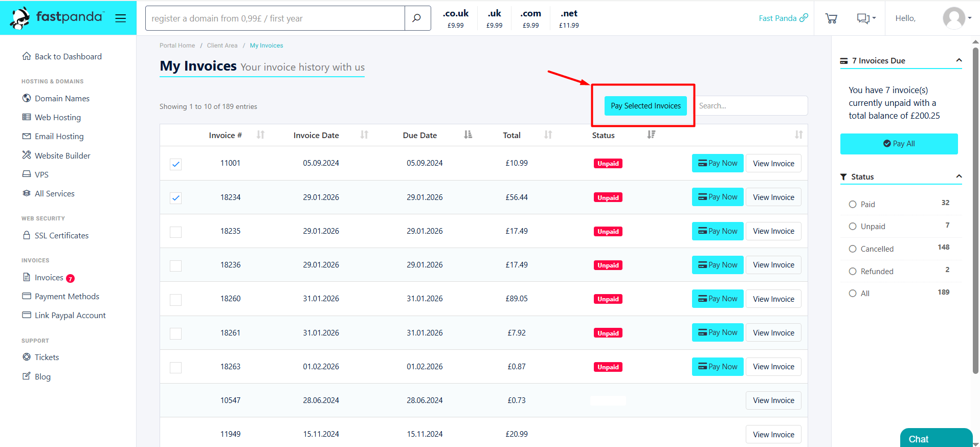Sort by Due Date column icon

coord(467,135)
